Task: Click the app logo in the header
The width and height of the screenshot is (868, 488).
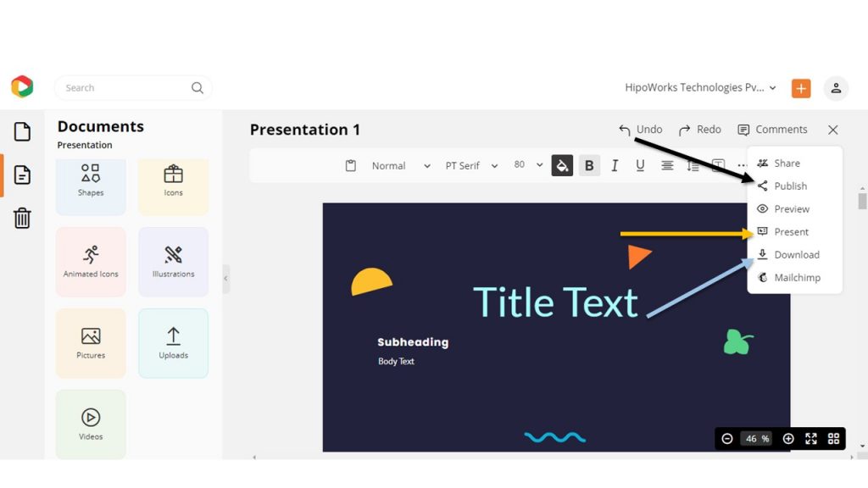Action: click(x=22, y=87)
